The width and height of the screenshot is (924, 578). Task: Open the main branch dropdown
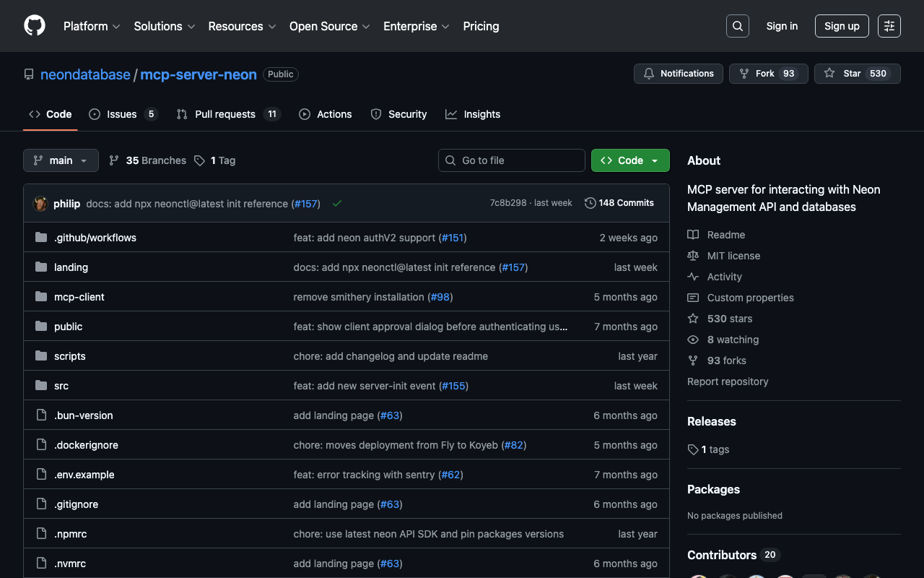(x=61, y=160)
